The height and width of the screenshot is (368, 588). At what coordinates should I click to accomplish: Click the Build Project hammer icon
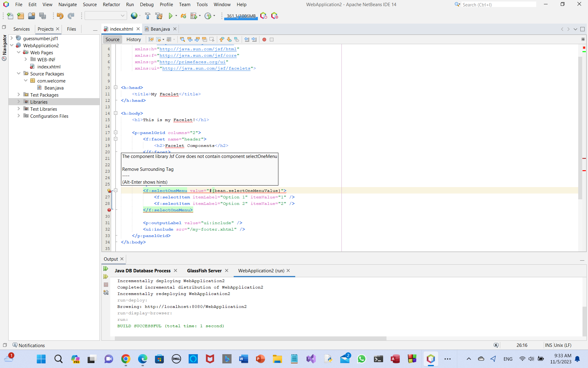click(148, 16)
